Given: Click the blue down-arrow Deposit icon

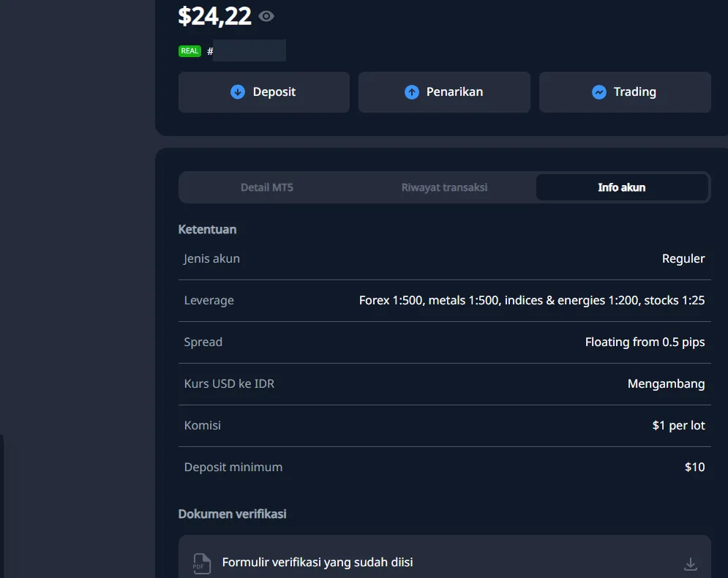Looking at the screenshot, I should click(238, 92).
